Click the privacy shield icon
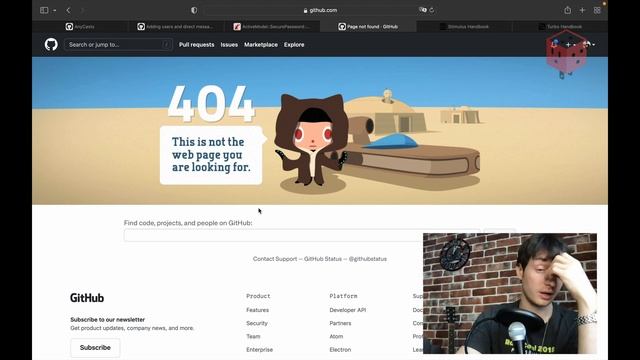The width and height of the screenshot is (640, 360). pos(194,10)
